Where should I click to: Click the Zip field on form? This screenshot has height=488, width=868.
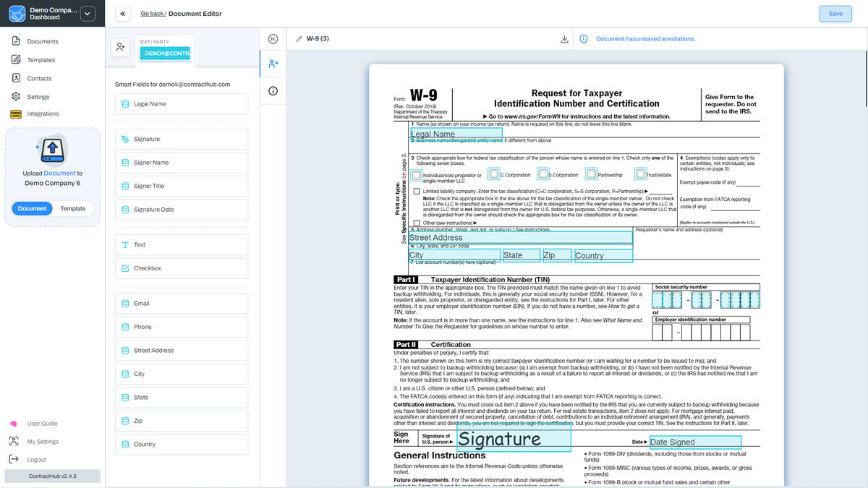(x=557, y=255)
